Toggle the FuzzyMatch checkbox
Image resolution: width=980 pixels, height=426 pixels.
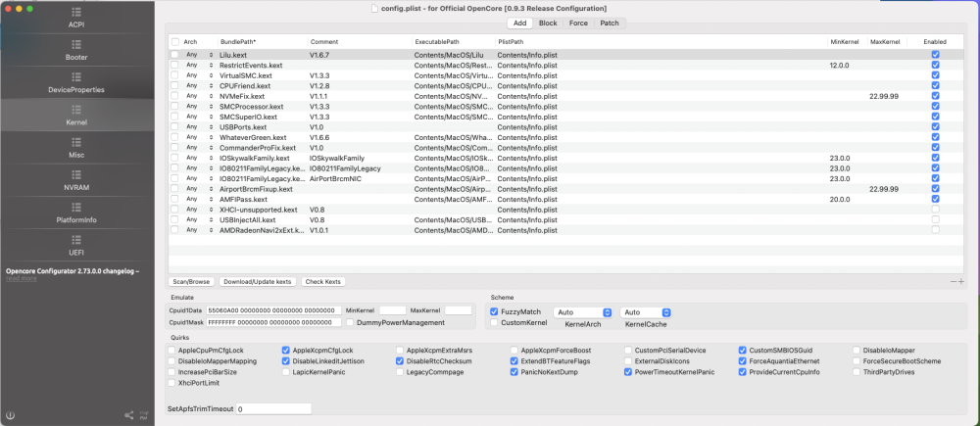(x=494, y=311)
